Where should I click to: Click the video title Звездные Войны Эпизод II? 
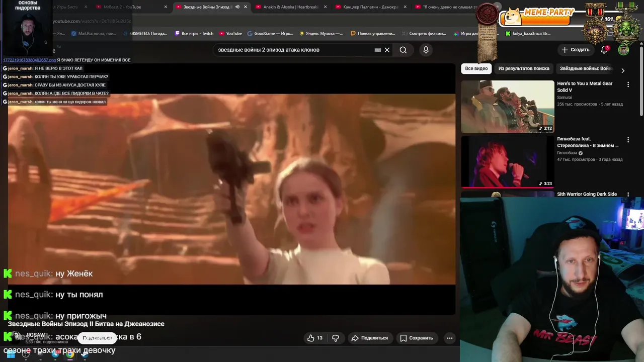[x=86, y=324]
